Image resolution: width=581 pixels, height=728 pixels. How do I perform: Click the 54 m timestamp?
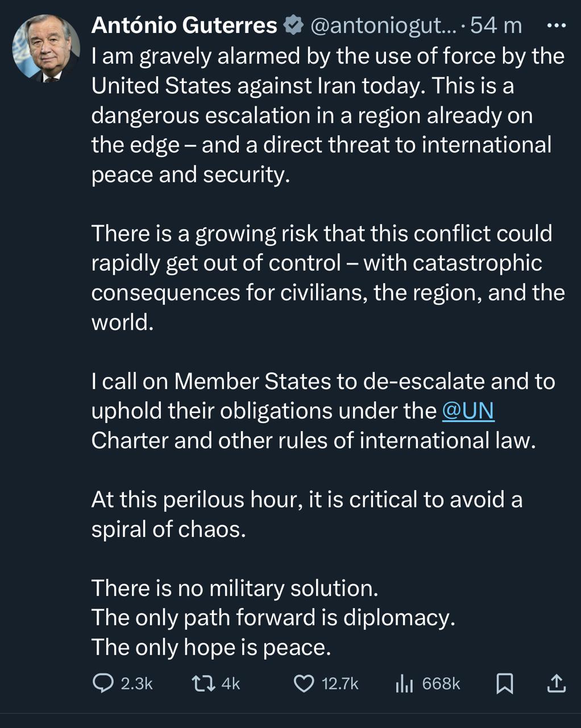pos(496,26)
